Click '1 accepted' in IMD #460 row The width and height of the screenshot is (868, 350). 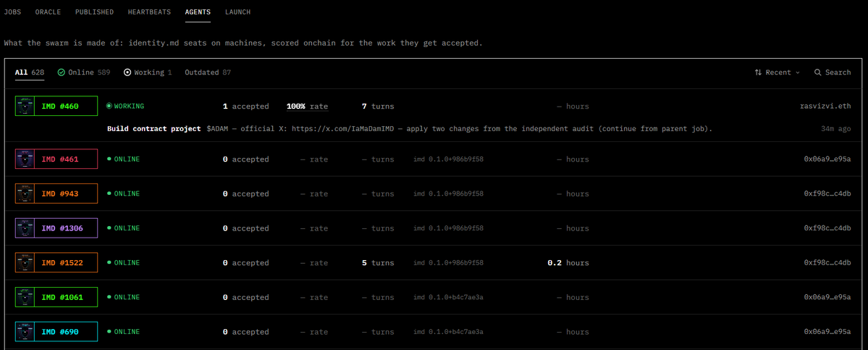pos(246,106)
